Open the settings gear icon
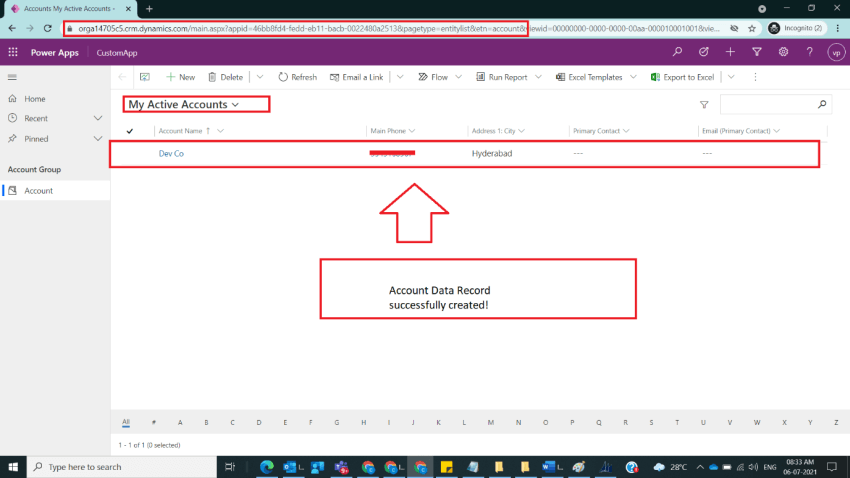850x478 pixels. click(x=783, y=52)
